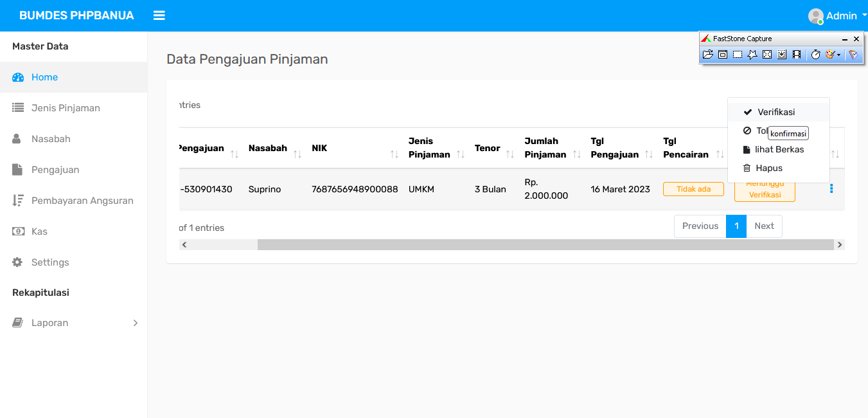
Task: Click FastStone's capture full screen icon
Action: click(767, 55)
